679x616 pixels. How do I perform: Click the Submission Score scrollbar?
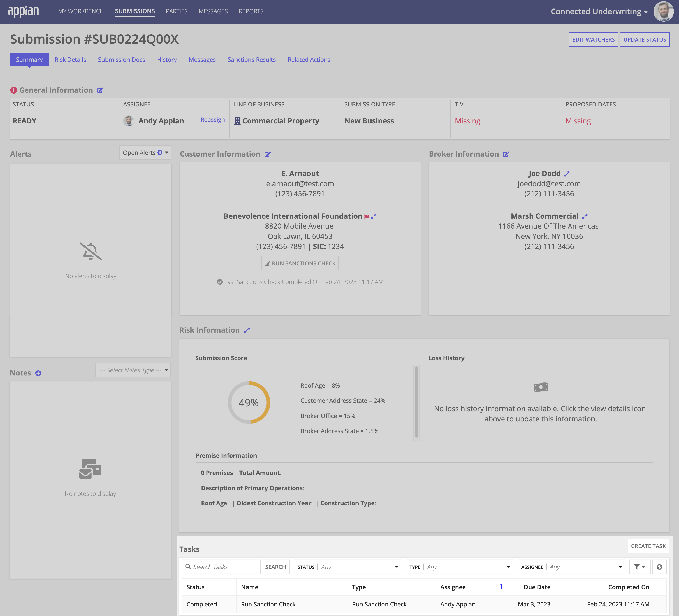tap(417, 402)
